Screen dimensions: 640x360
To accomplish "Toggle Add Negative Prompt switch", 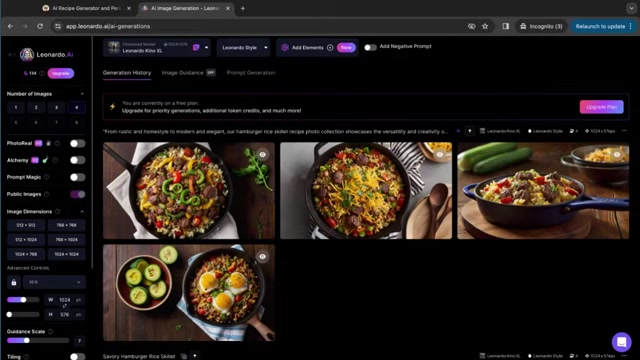I will click(x=370, y=47).
